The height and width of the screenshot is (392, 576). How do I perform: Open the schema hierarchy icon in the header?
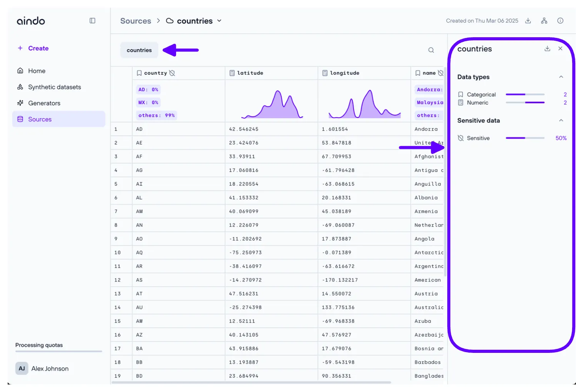(544, 21)
